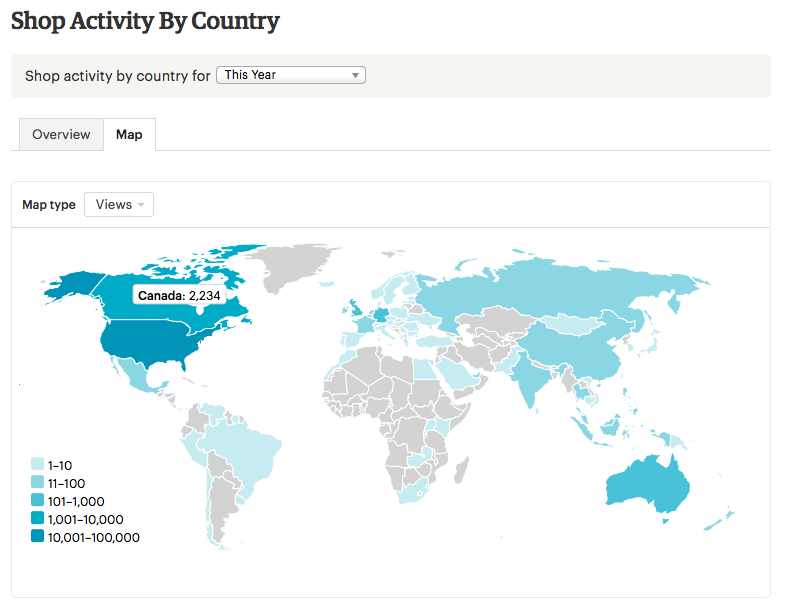791x615 pixels.
Task: Click the 11–100 legend color swatch
Action: pyautogui.click(x=37, y=482)
